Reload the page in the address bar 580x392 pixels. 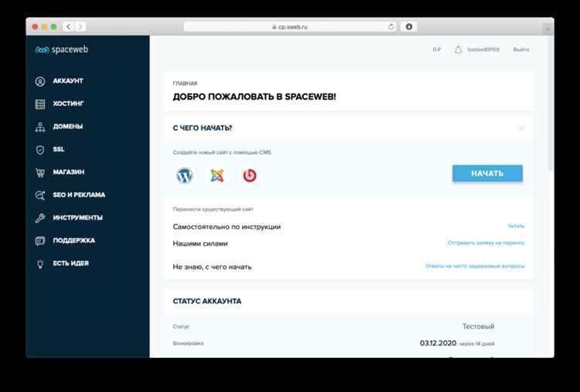click(391, 26)
